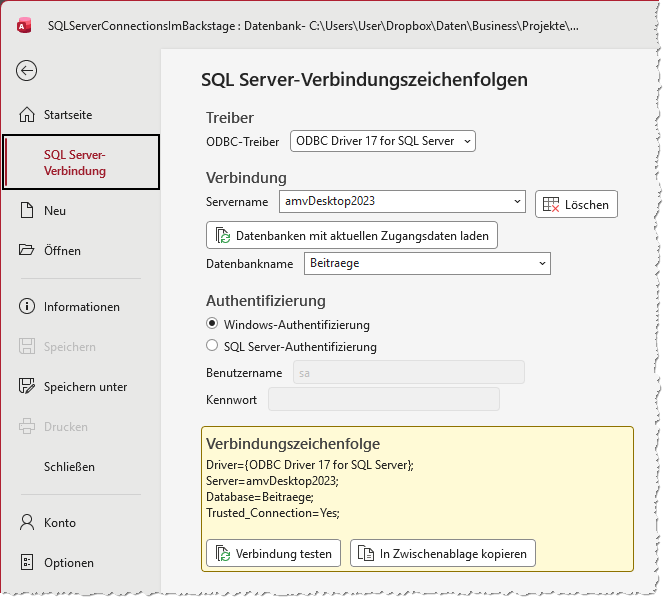Click the Speichern floppy disk icon

[x=27, y=346]
